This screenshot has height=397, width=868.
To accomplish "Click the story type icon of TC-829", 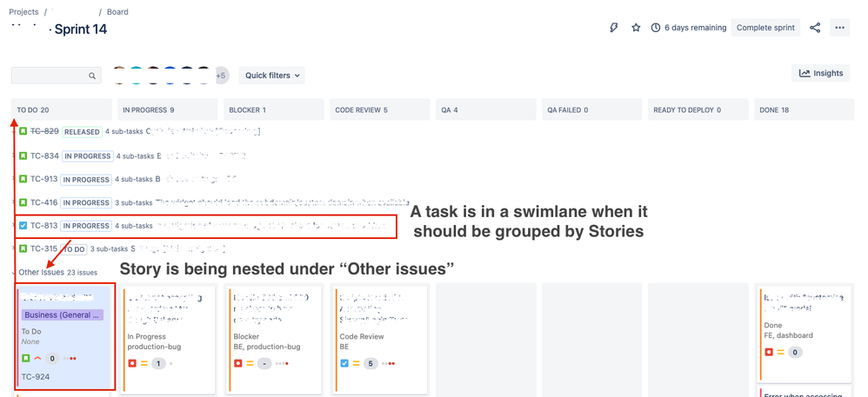I will (x=23, y=131).
